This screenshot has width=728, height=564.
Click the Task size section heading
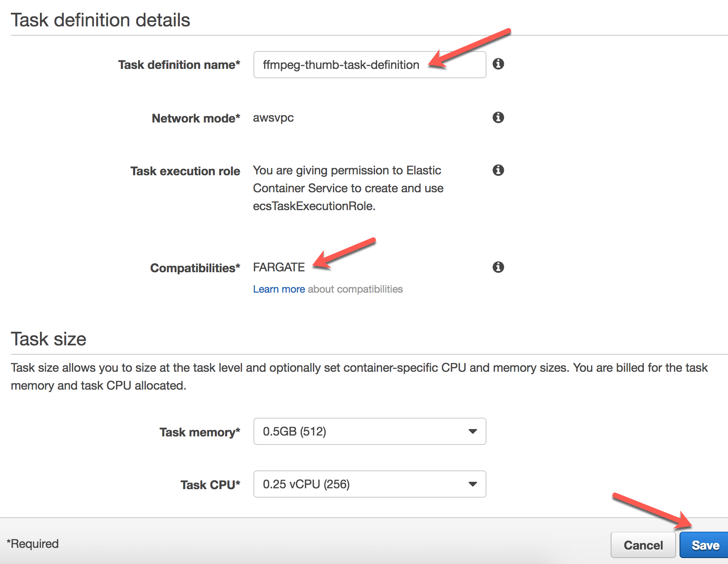pos(48,339)
